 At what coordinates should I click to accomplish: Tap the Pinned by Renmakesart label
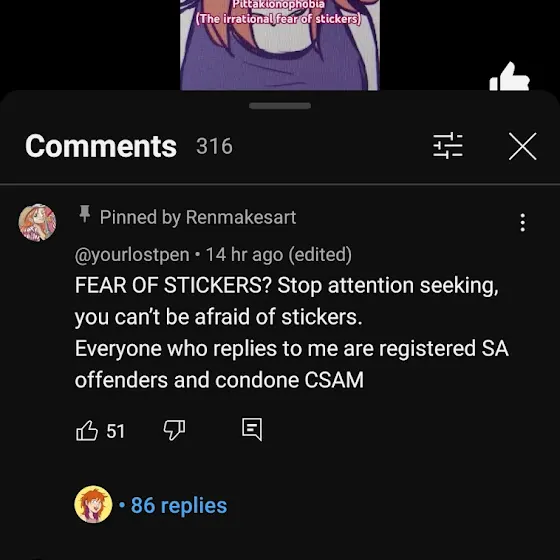click(x=198, y=217)
